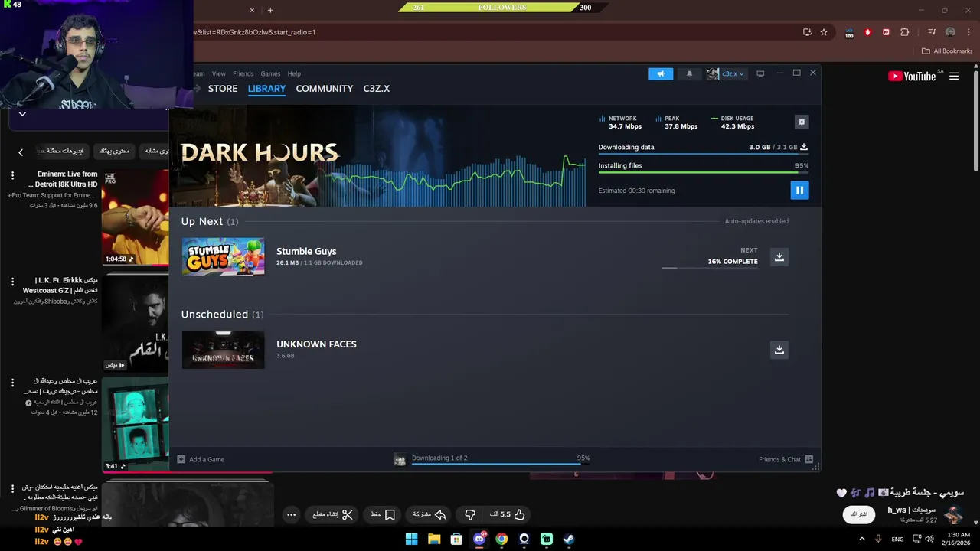Click the red fast-forward extension icon

(886, 32)
